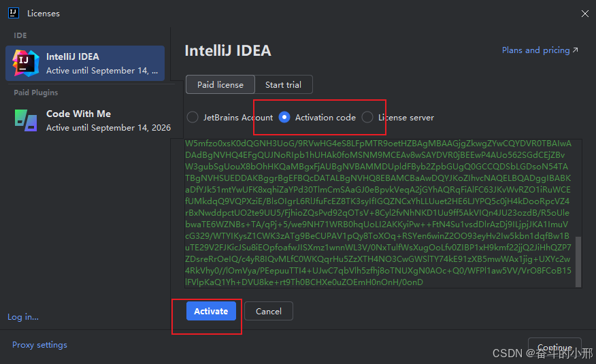
Task: Open the Plans and pricing link
Action: point(540,50)
